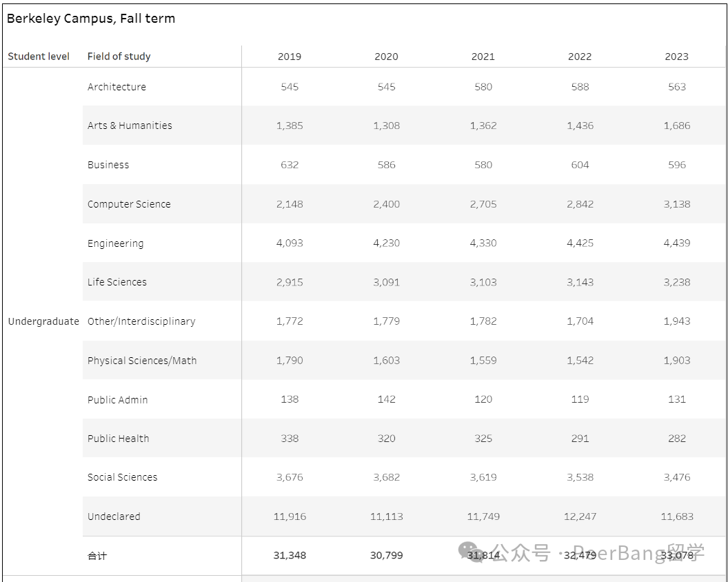Image resolution: width=728 pixels, height=582 pixels.
Task: Select the Engineering row label
Action: click(x=116, y=243)
